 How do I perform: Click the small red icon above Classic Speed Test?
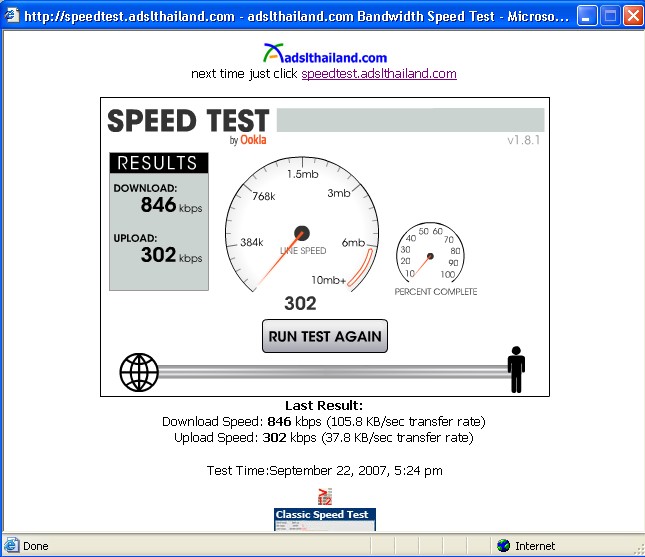pos(325,497)
